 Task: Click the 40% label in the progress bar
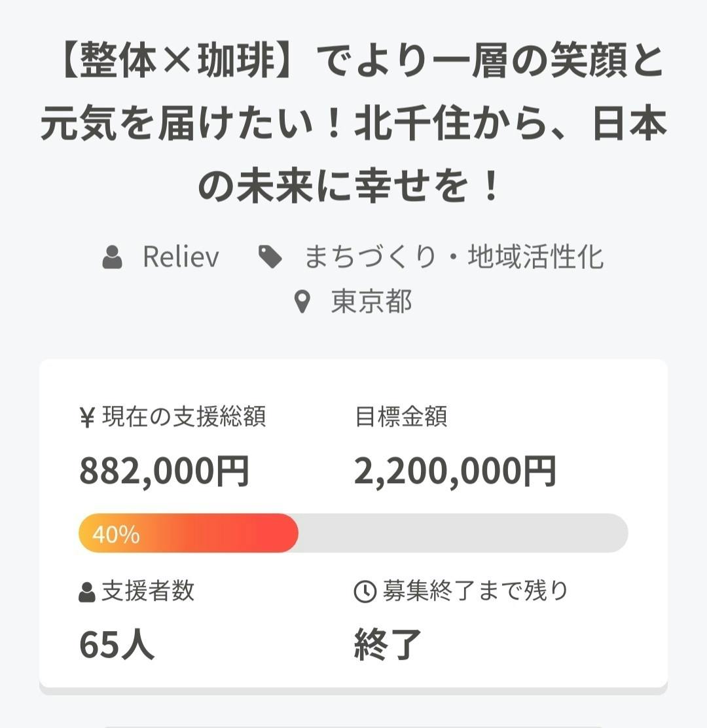(116, 535)
